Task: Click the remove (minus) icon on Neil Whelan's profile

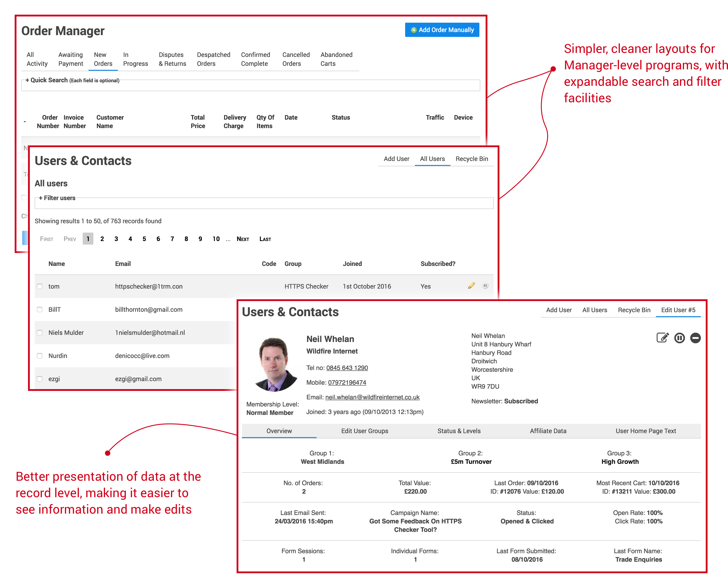Action: pyautogui.click(x=695, y=338)
